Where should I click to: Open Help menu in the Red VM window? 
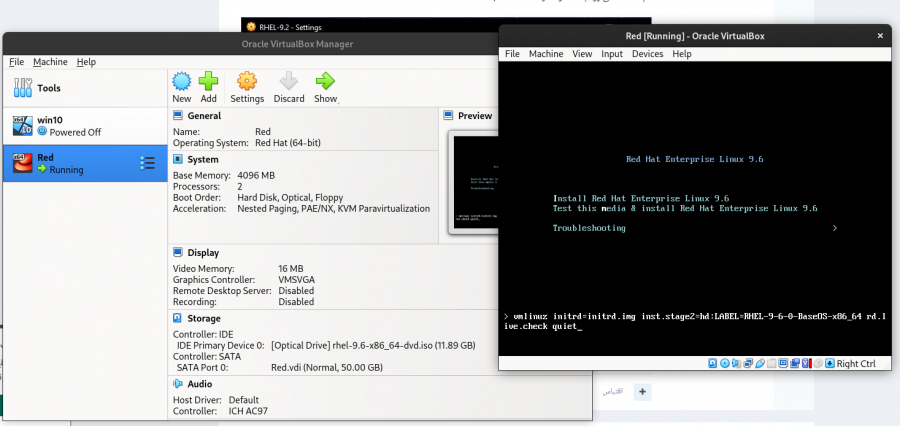pos(682,53)
